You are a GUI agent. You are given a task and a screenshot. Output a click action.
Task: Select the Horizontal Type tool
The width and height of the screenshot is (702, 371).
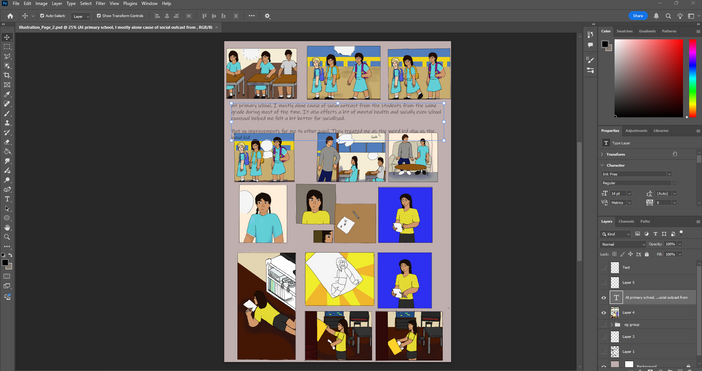pos(7,199)
